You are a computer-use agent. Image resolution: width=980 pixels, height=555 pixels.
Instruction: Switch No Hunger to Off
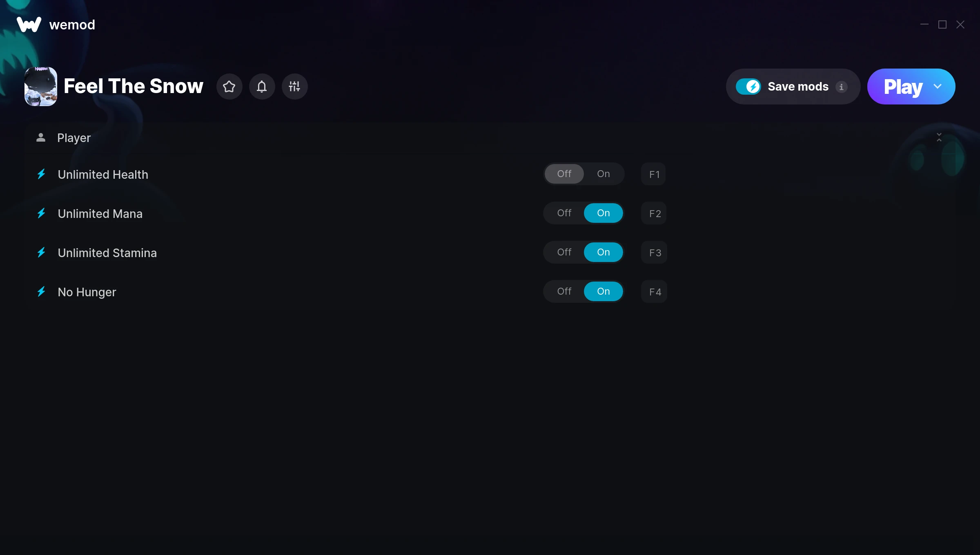click(564, 291)
